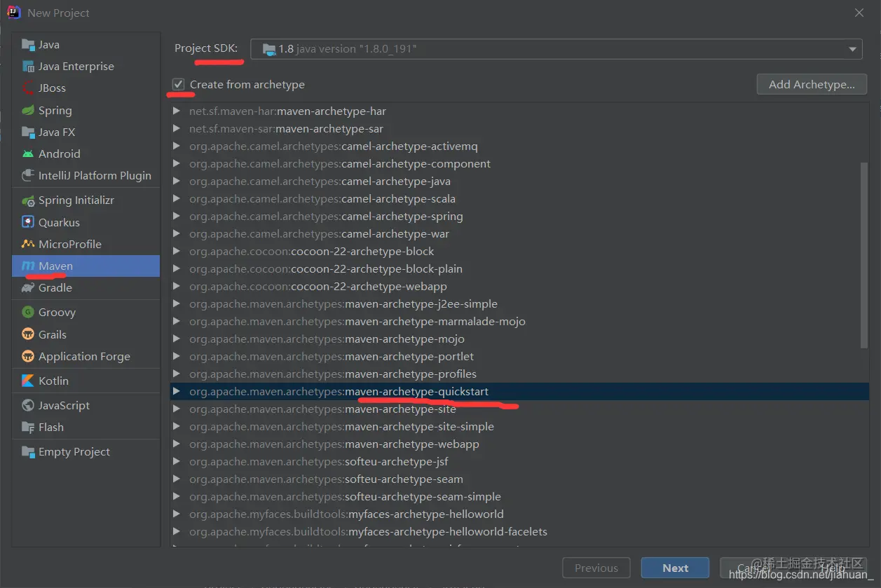The height and width of the screenshot is (588, 881).
Task: Select softeu-archetype-jsf row
Action: pos(519,461)
